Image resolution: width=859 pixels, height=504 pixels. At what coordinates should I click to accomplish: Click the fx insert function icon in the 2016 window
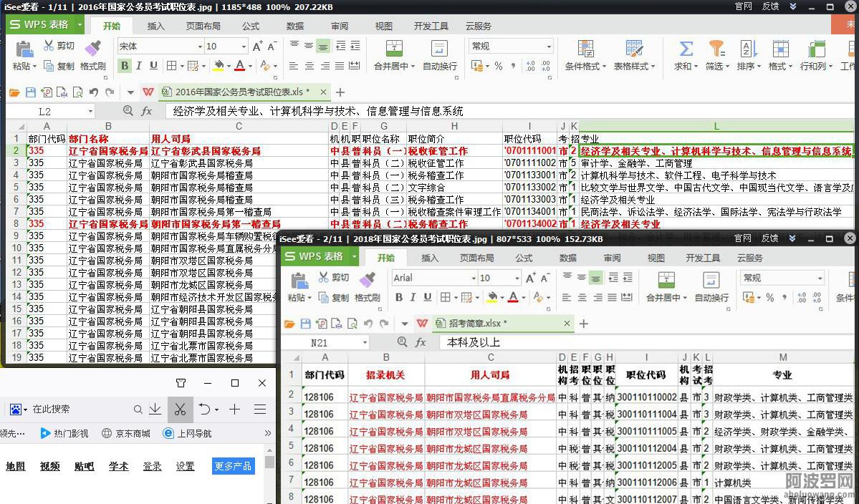coord(146,111)
